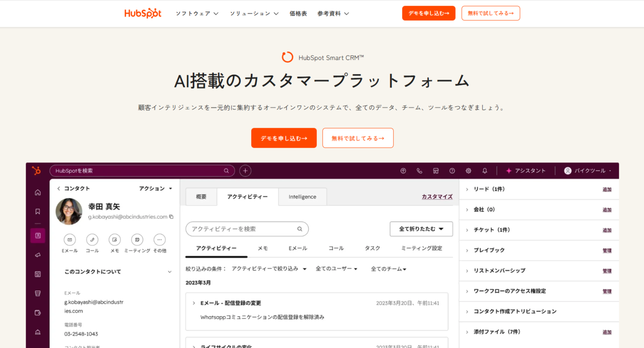Viewport: 644px width, 348px height.
Task: Click the content document icon in sidebar
Action: click(x=38, y=274)
